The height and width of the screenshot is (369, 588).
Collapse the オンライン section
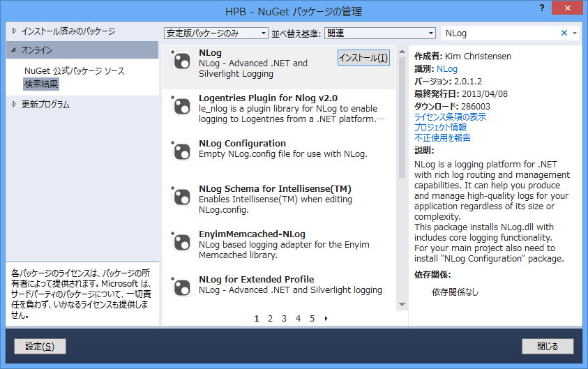point(14,50)
